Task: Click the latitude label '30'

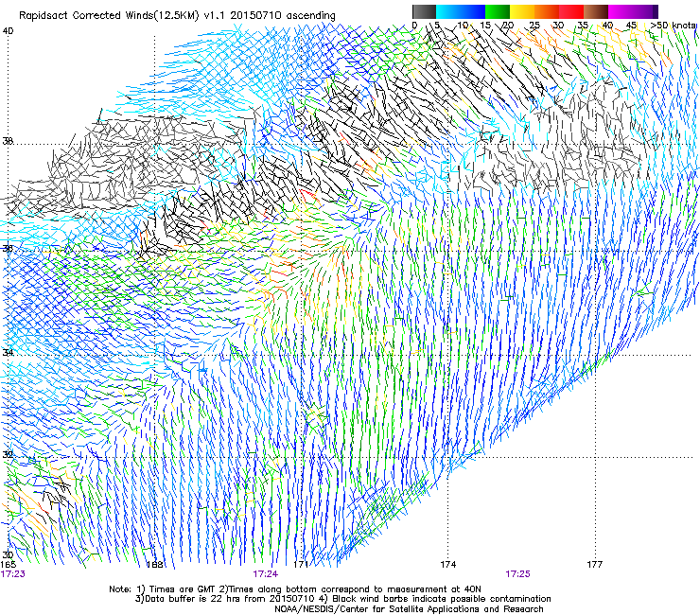Action: pos(8,555)
